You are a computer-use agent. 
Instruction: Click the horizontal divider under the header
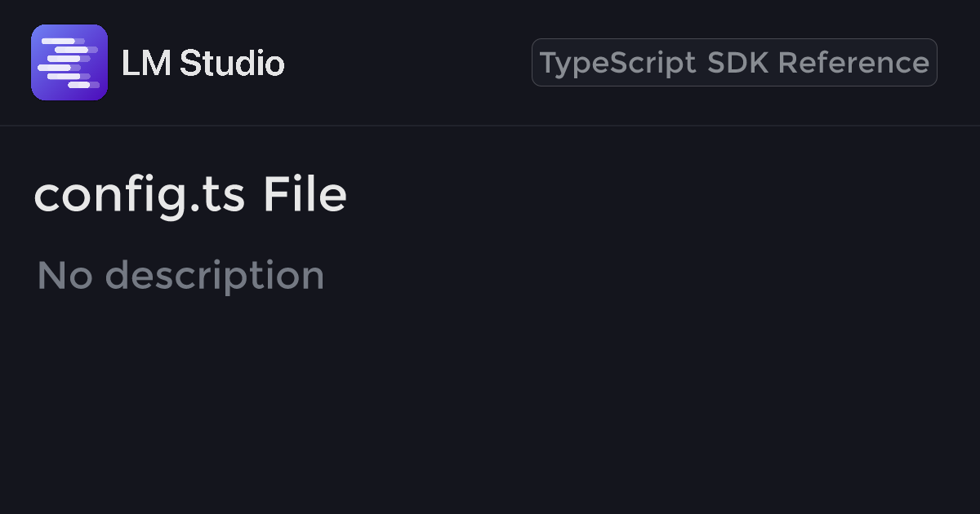pyautogui.click(x=490, y=126)
